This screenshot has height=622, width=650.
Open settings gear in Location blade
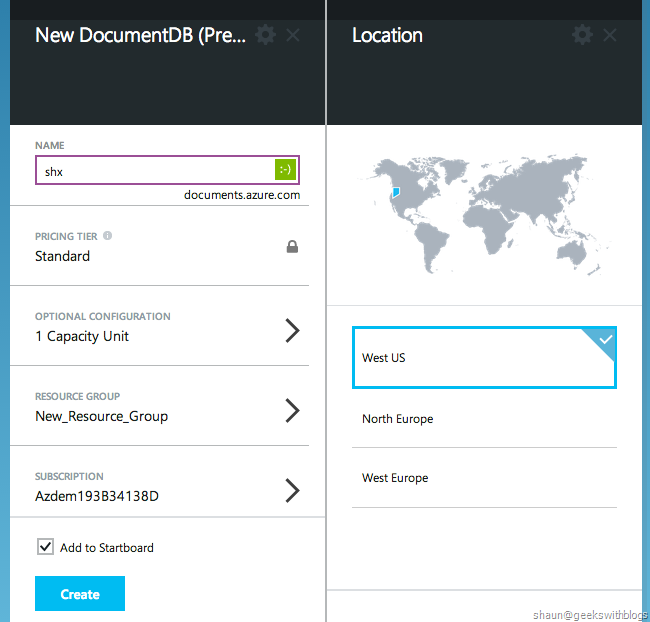click(582, 35)
